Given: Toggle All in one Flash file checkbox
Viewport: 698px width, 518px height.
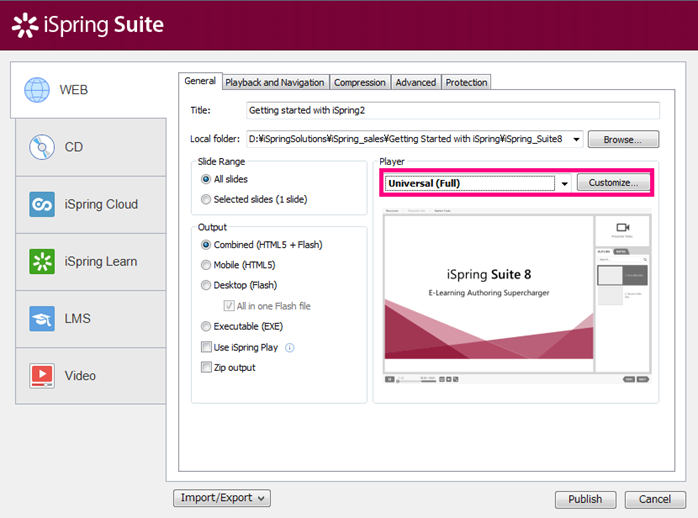Looking at the screenshot, I should [x=229, y=306].
